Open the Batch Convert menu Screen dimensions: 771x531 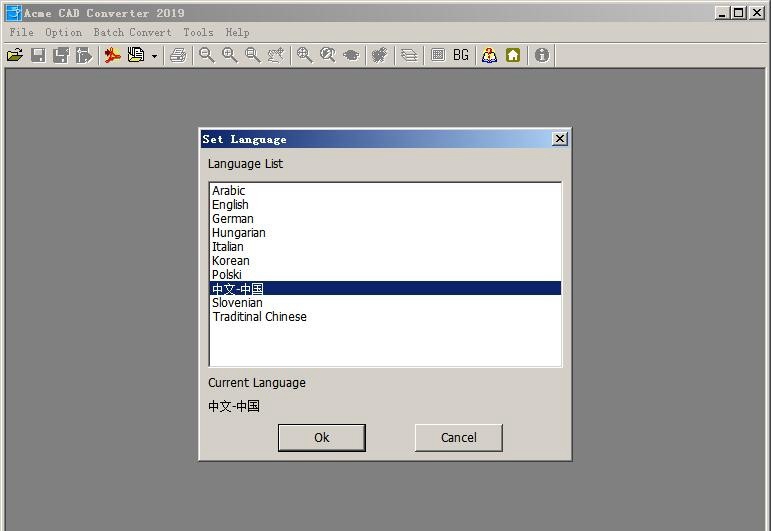tap(132, 32)
